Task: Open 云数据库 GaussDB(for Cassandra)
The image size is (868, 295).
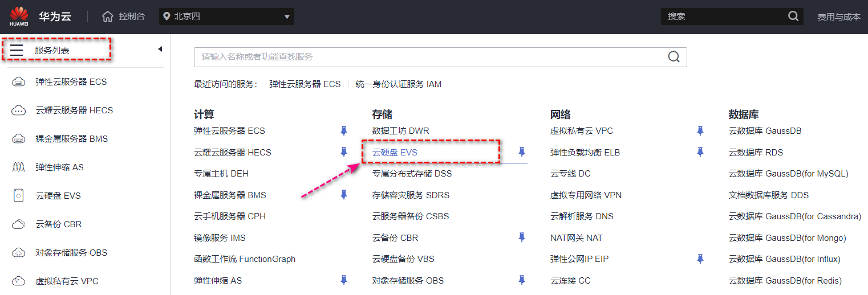Action: (795, 216)
